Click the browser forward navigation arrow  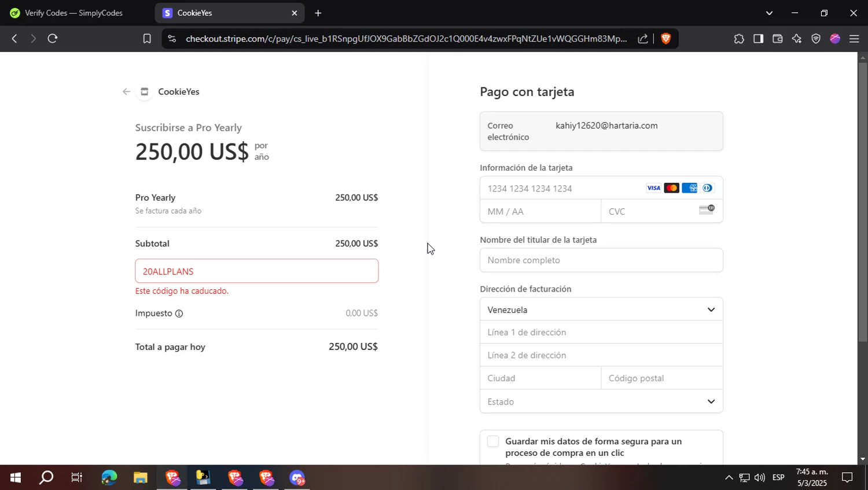click(x=33, y=39)
